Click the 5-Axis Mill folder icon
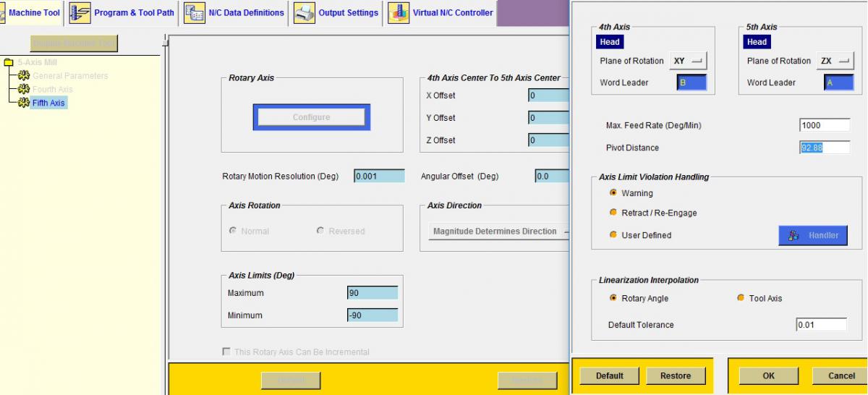868x395 pixels. pyautogui.click(x=9, y=62)
